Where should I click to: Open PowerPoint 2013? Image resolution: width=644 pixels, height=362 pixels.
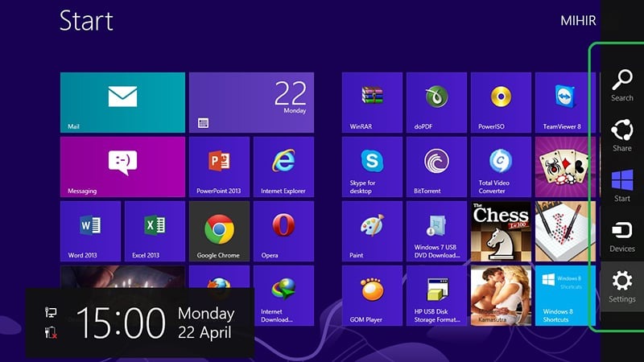[219, 167]
